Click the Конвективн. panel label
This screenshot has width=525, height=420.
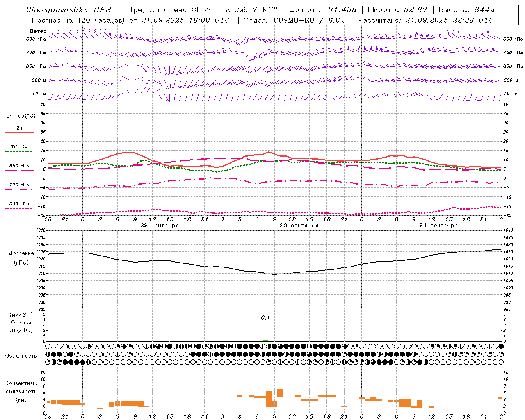pyautogui.click(x=21, y=383)
